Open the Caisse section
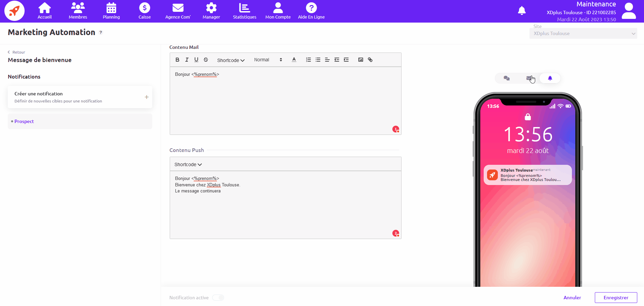The image size is (644, 306). (x=144, y=11)
